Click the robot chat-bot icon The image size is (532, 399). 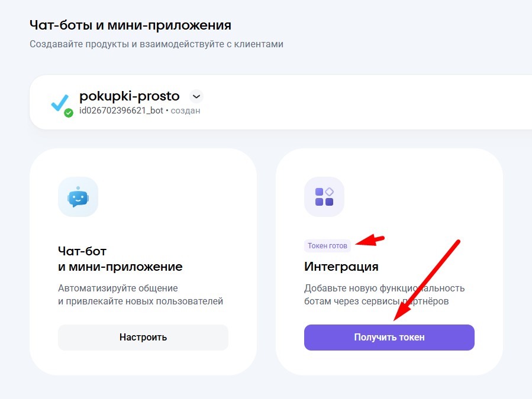[78, 197]
